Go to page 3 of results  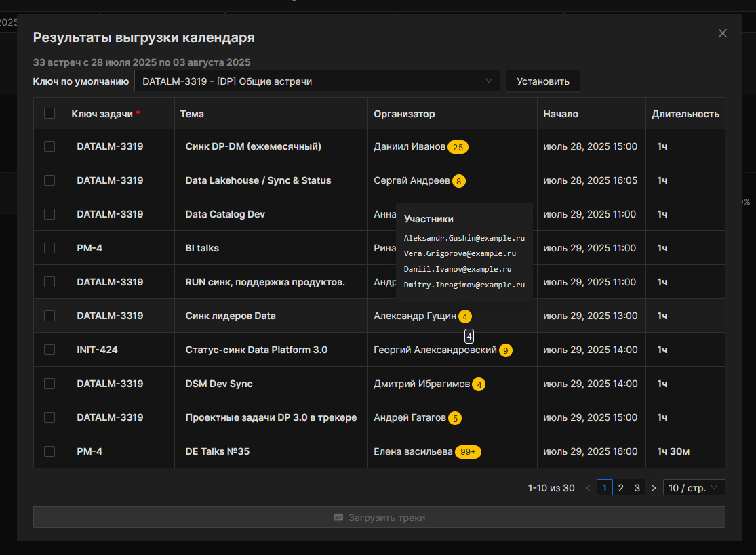[637, 488]
